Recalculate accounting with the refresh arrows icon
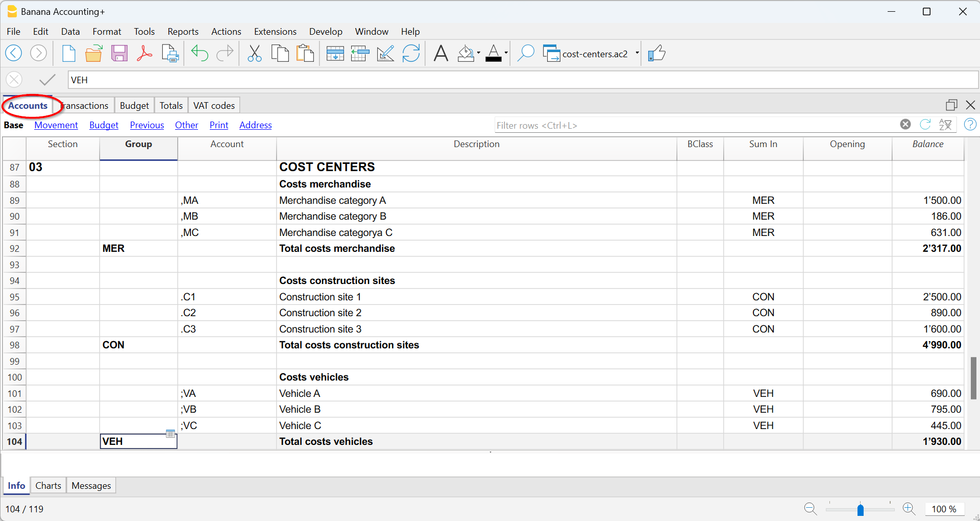The image size is (980, 521). coord(411,53)
